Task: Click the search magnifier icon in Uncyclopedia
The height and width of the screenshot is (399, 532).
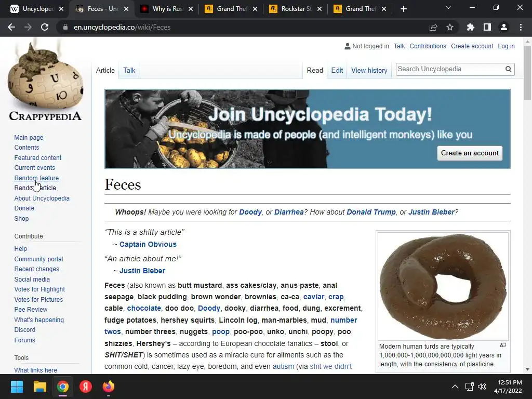Action: (508, 69)
